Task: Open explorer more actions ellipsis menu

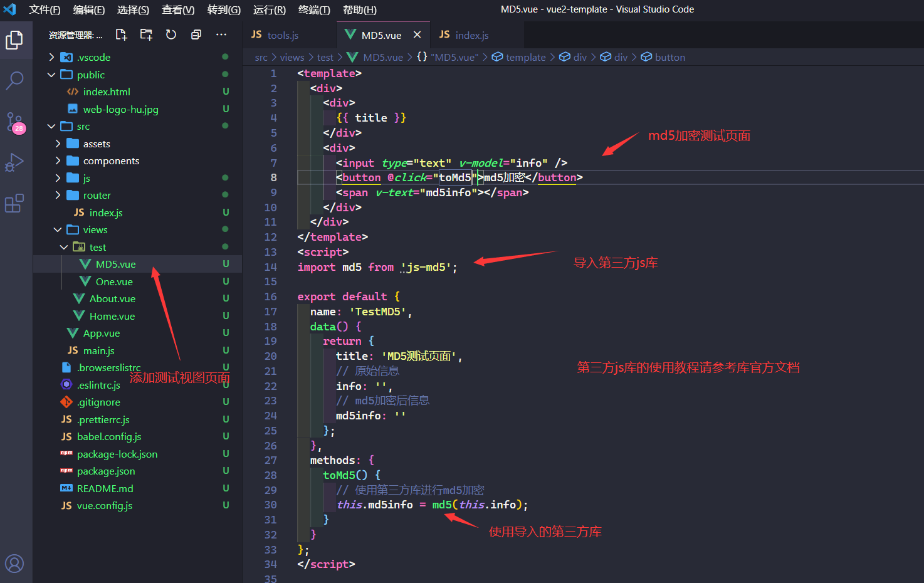Action: (x=221, y=35)
